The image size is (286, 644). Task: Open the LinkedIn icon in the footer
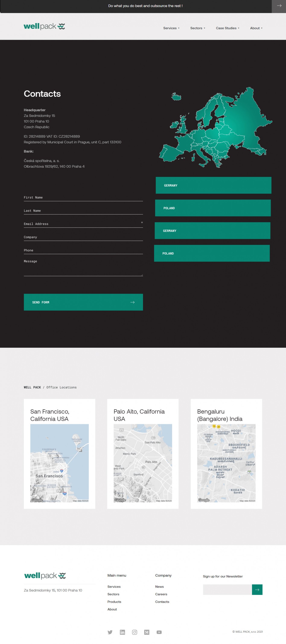tap(122, 632)
